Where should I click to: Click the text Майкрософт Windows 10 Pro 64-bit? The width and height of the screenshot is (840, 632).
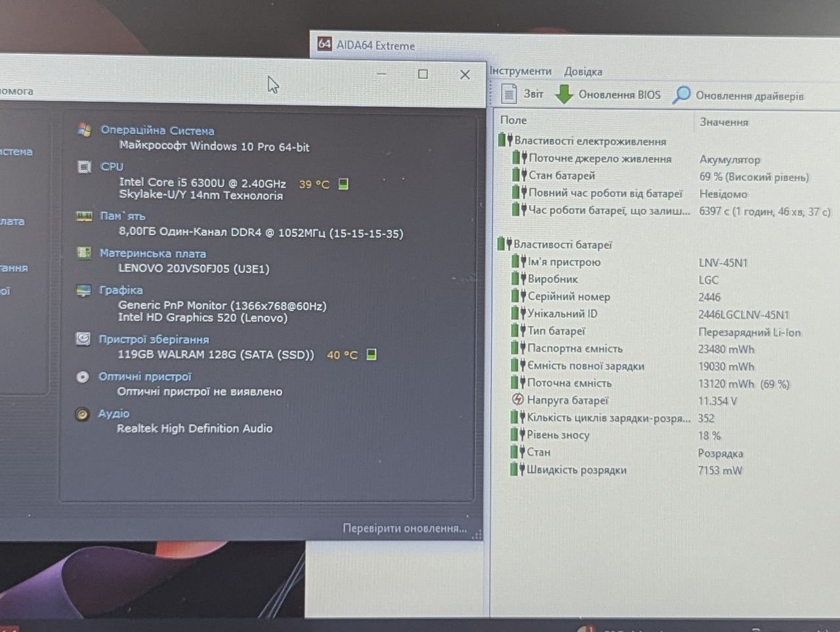pyautogui.click(x=214, y=146)
